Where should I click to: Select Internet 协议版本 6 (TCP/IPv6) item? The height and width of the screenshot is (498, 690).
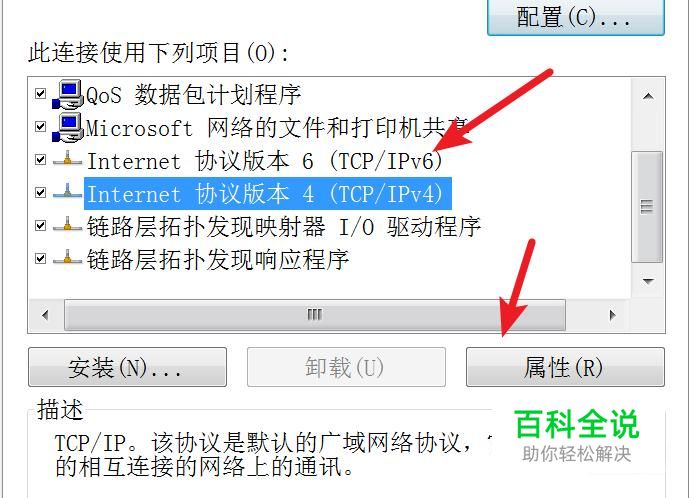point(264,161)
